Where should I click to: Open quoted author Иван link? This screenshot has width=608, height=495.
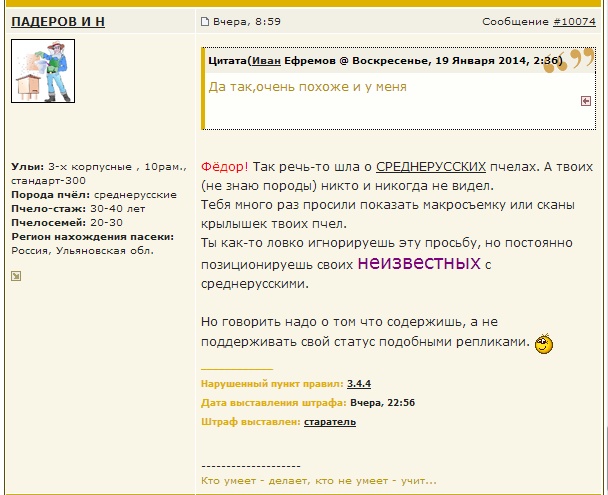(x=266, y=61)
